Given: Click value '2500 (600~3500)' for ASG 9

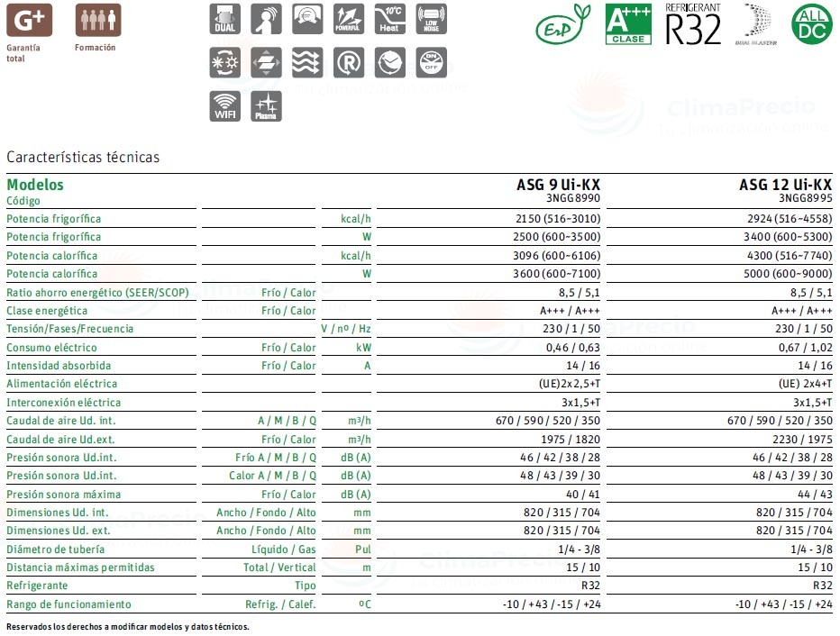Looking at the screenshot, I should (x=557, y=237).
